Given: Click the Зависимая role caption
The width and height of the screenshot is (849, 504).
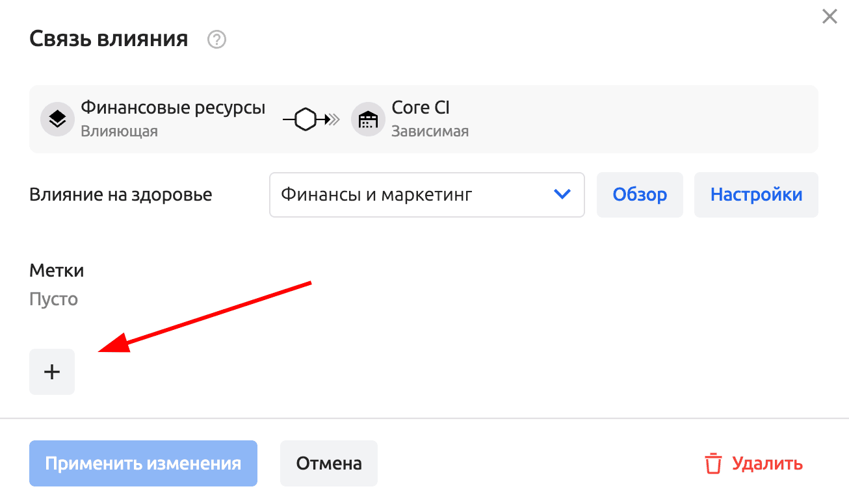Looking at the screenshot, I should pyautogui.click(x=430, y=131).
